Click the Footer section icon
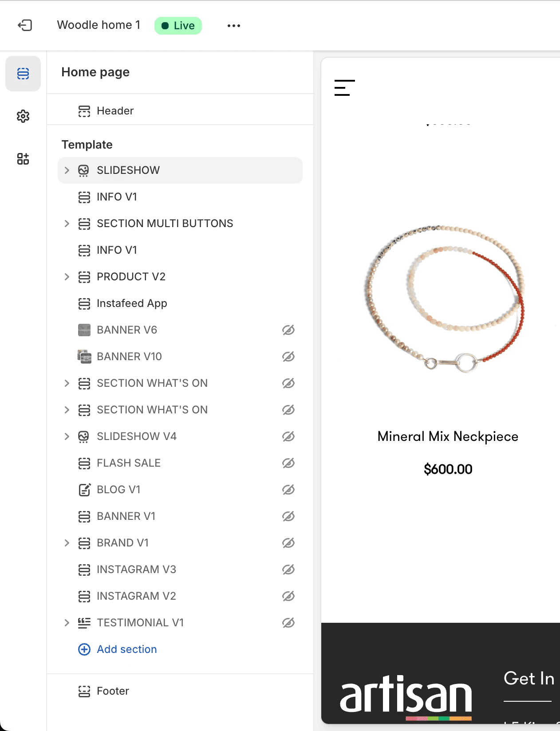The height and width of the screenshot is (731, 560). click(84, 691)
